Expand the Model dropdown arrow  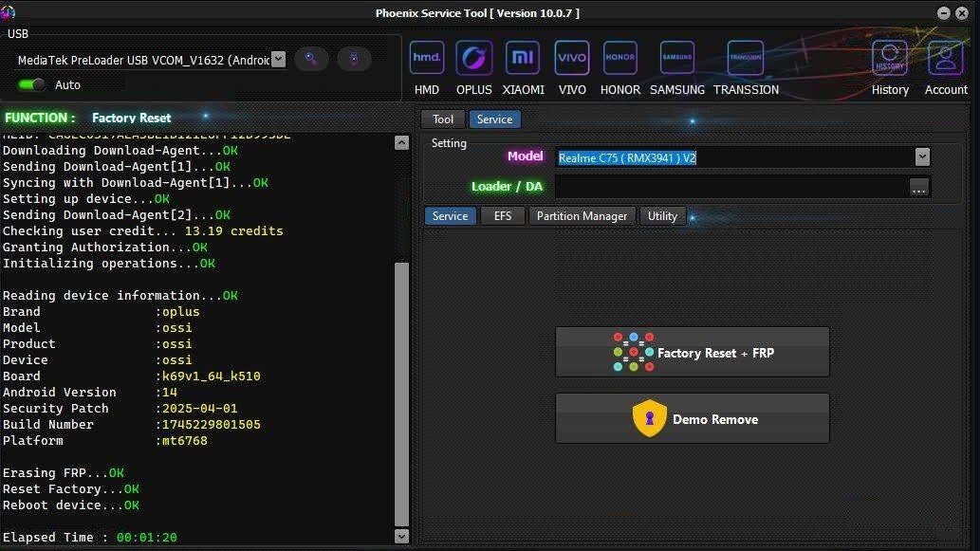(x=922, y=156)
